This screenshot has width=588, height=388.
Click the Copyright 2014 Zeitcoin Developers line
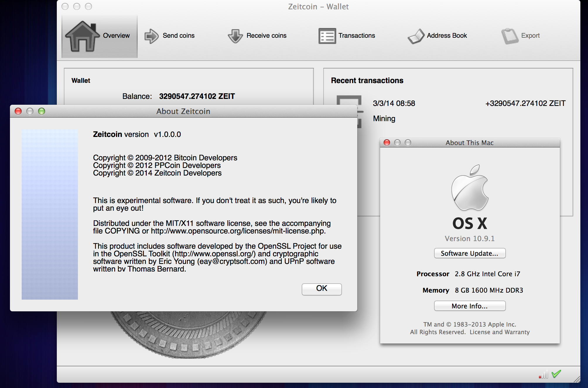157,173
